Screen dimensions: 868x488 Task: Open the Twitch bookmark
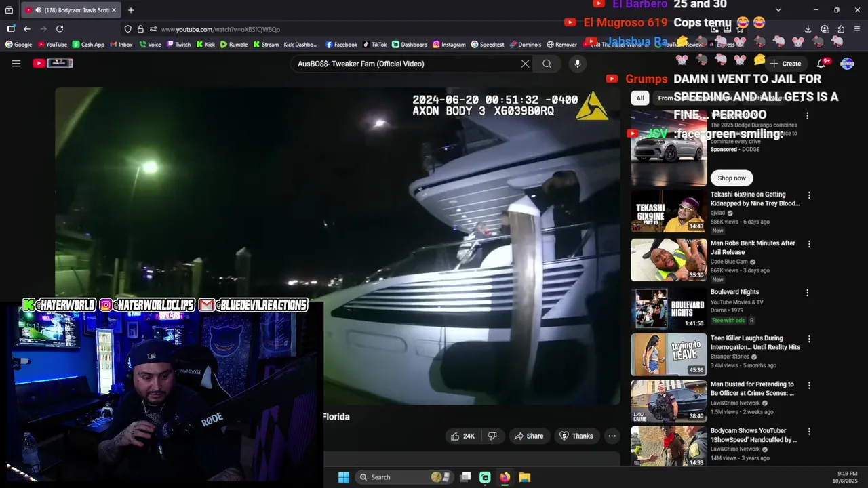(x=178, y=45)
